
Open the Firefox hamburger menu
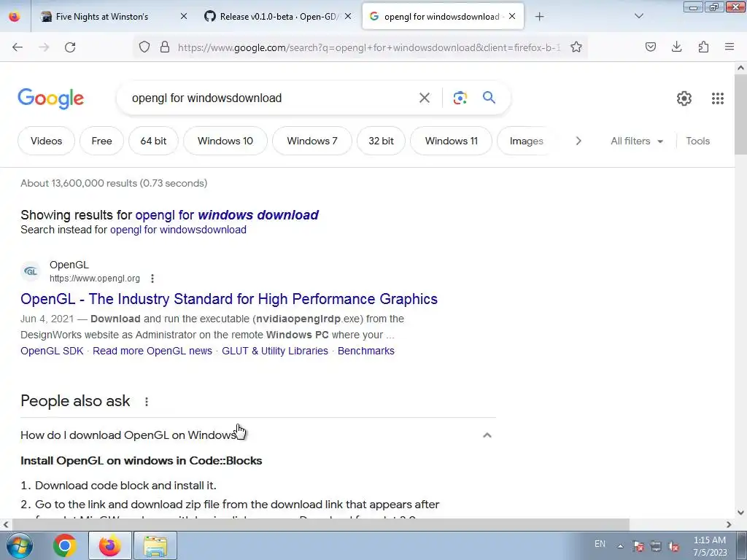[x=729, y=47]
